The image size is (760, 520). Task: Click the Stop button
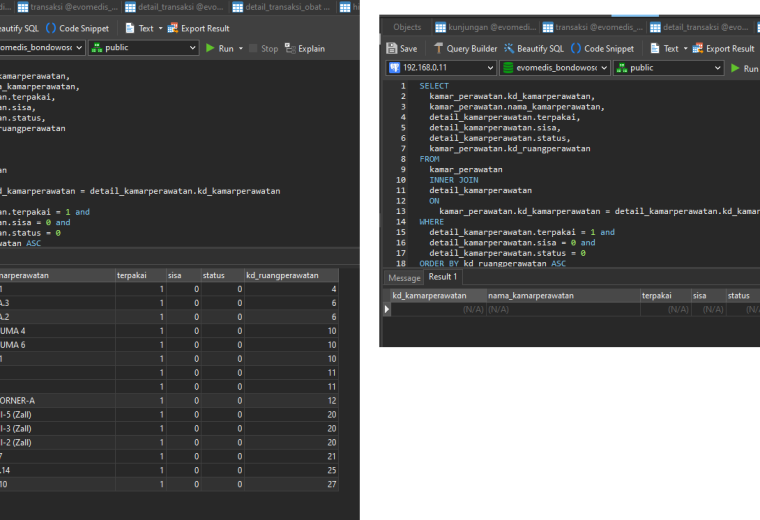[x=264, y=48]
